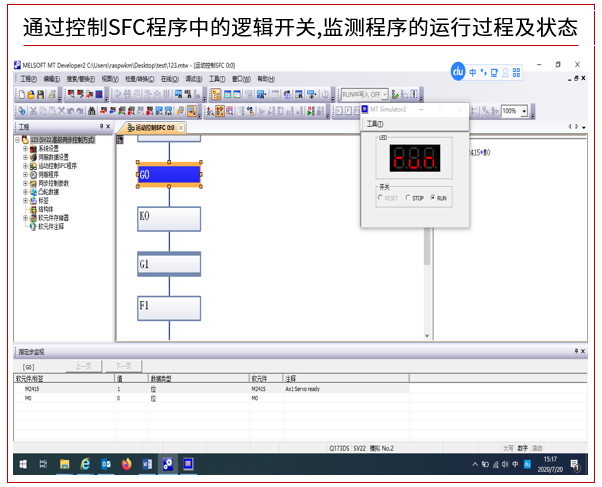
Task: Expand the 运动控制SFC程序 tree node
Action: [x=25, y=166]
